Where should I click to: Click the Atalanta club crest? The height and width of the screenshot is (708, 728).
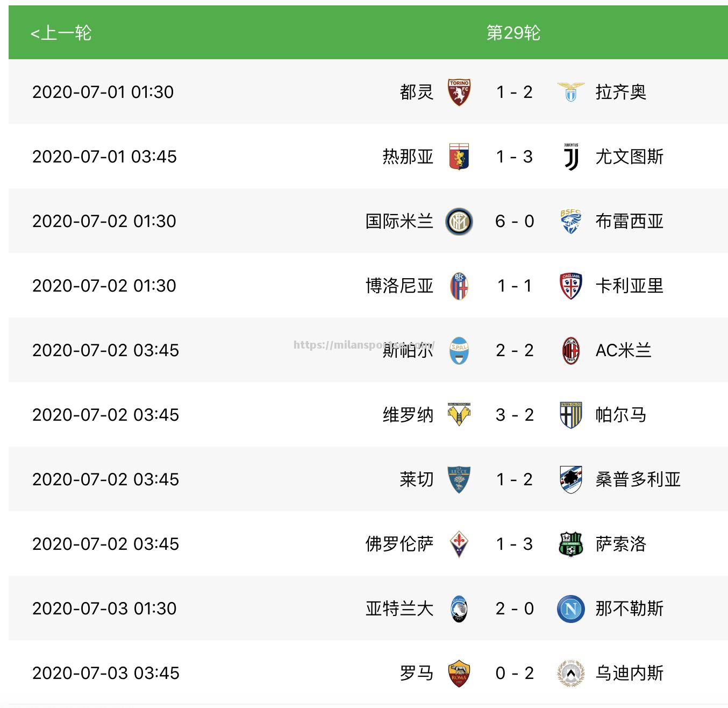click(459, 608)
